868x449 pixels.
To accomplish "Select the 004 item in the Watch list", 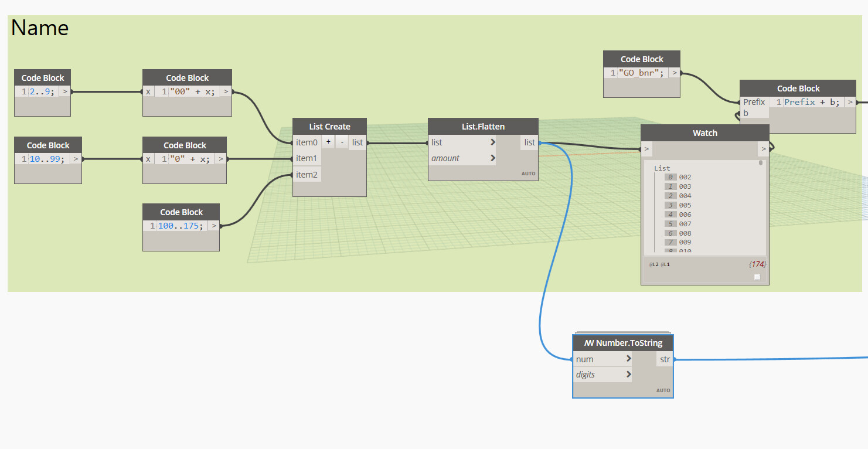I will pyautogui.click(x=685, y=196).
